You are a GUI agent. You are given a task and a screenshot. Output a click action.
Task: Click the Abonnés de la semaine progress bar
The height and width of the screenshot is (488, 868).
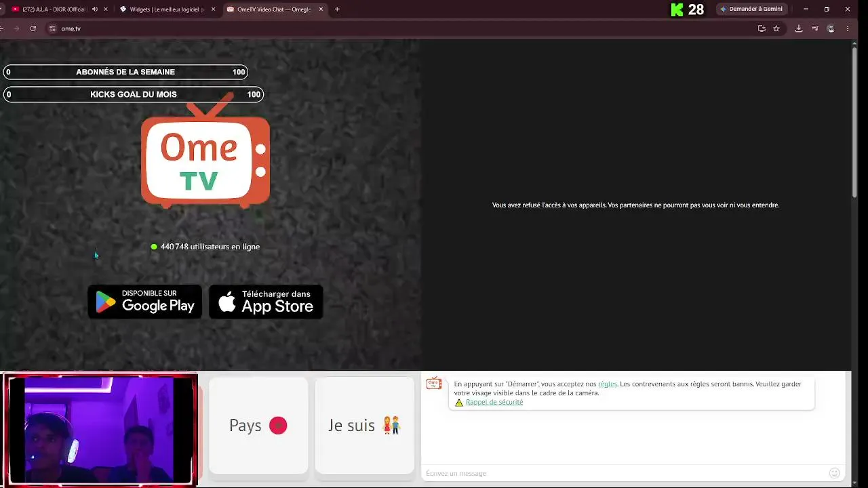click(x=125, y=72)
